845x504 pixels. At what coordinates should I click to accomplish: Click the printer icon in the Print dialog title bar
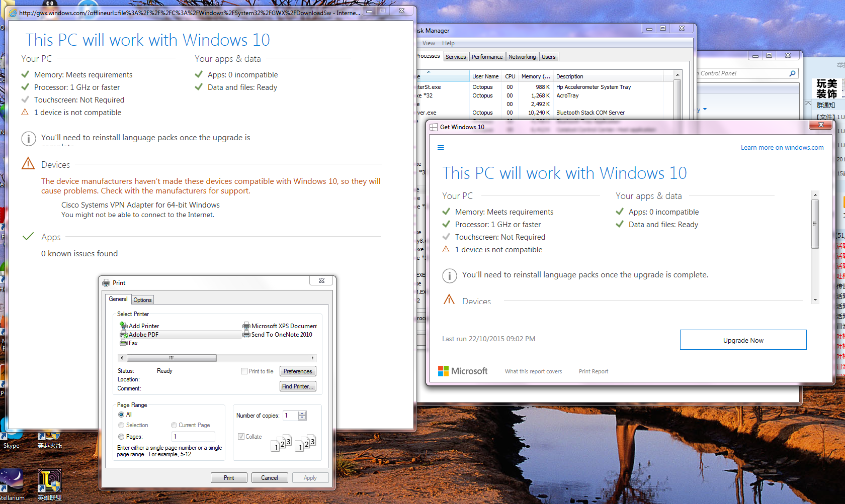click(x=106, y=283)
